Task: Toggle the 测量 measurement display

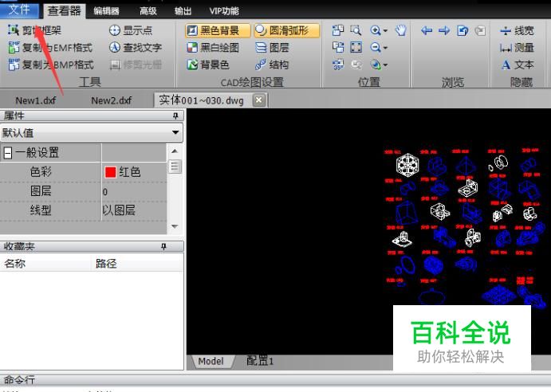Action: (517, 48)
